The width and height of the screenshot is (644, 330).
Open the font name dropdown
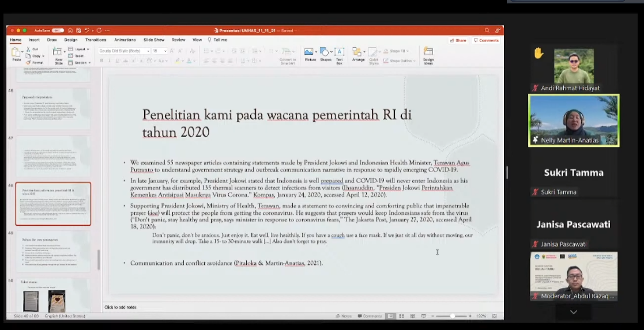point(148,51)
